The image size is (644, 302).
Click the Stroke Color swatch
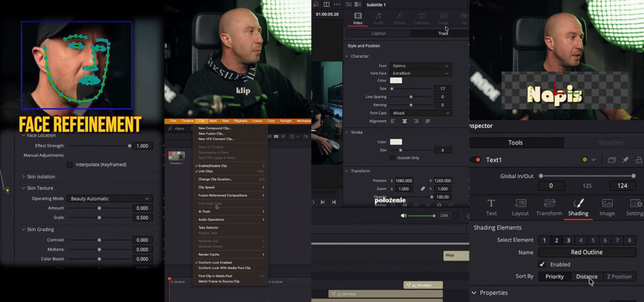[x=396, y=142]
